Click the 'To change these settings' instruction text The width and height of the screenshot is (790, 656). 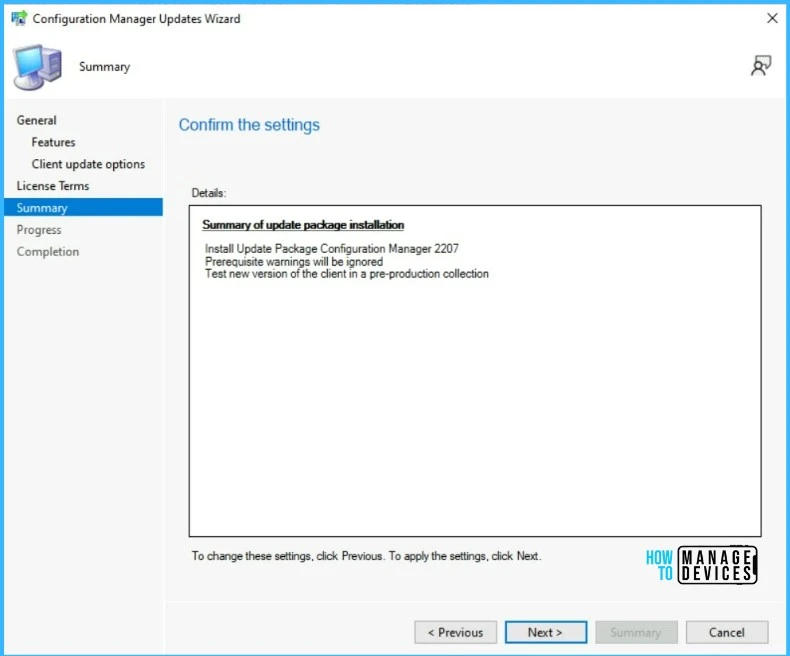(366, 556)
